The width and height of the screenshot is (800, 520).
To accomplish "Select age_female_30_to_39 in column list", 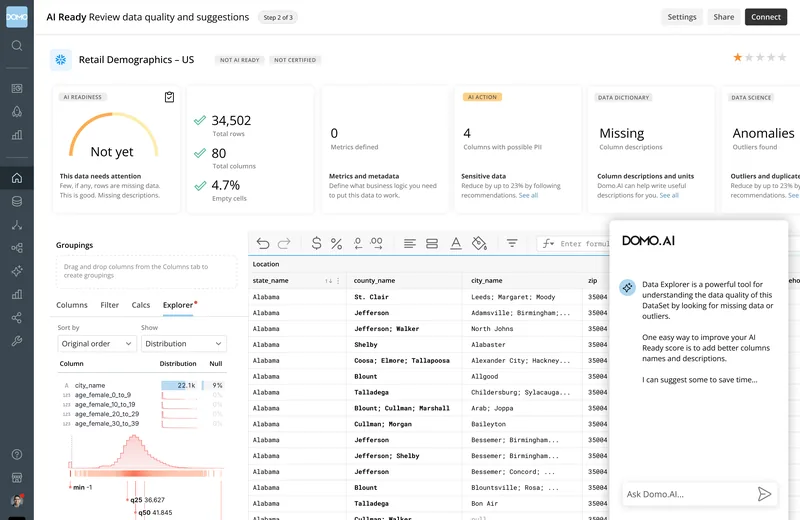I will coord(143,424).
